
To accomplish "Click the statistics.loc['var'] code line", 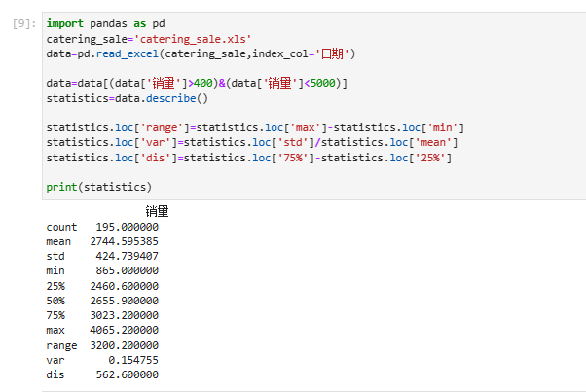I will (252, 143).
